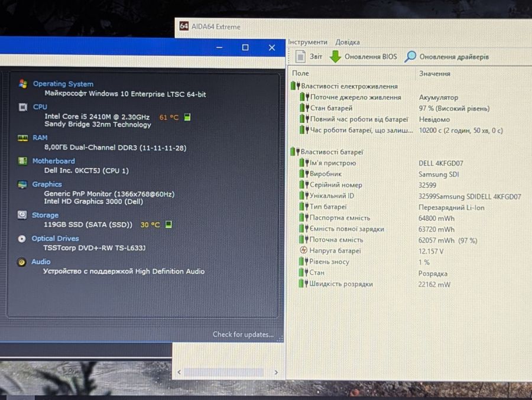This screenshot has height=400, width=532.
Task: Click Оновлення BIOS toolbar button text
Action: click(371, 57)
